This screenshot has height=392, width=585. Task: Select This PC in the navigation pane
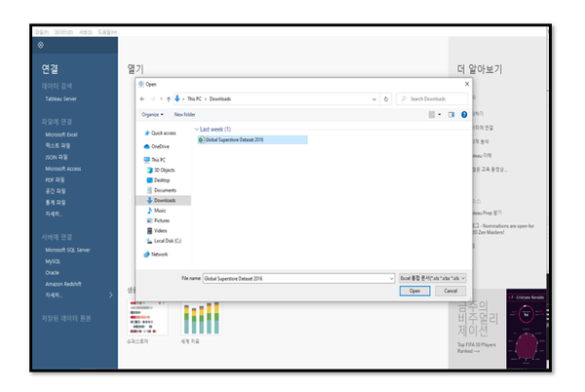[x=154, y=160]
